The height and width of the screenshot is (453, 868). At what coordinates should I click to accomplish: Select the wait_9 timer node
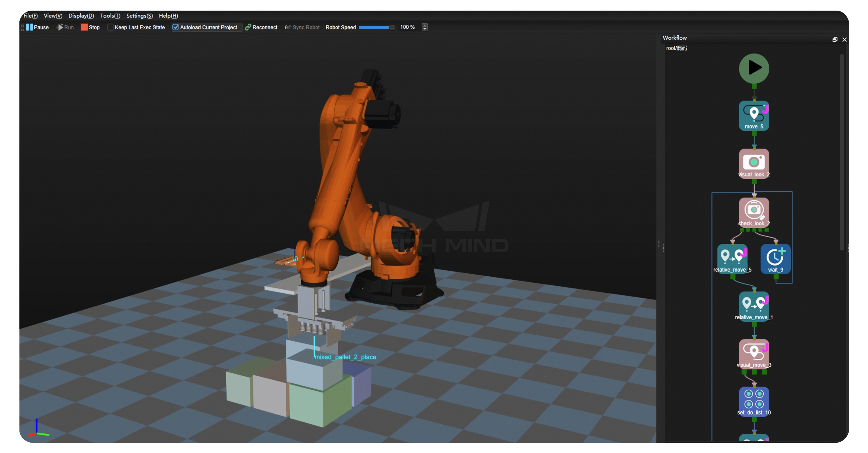tap(775, 258)
